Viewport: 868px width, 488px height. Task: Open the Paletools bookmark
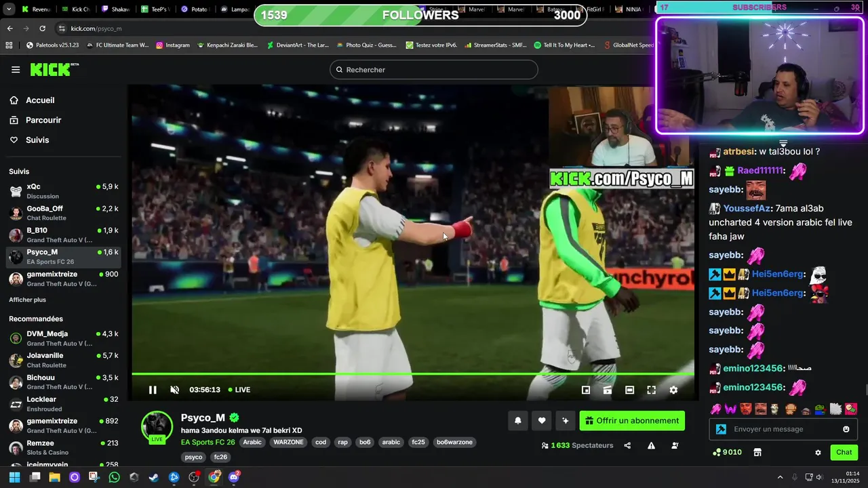pyautogui.click(x=52, y=45)
